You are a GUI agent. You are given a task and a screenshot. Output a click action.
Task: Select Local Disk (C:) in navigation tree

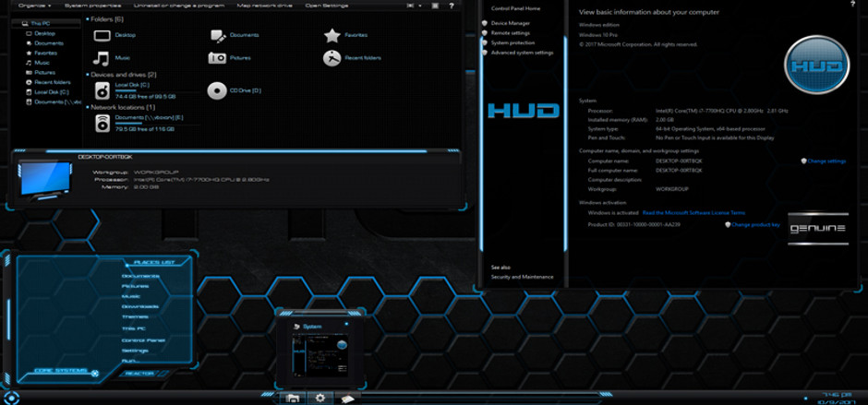coord(52,92)
